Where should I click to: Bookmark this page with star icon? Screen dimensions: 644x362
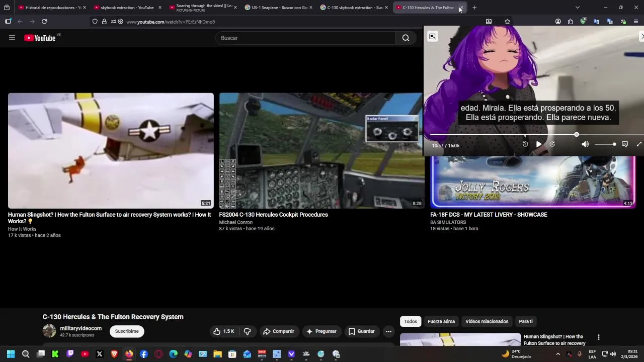coord(507,22)
